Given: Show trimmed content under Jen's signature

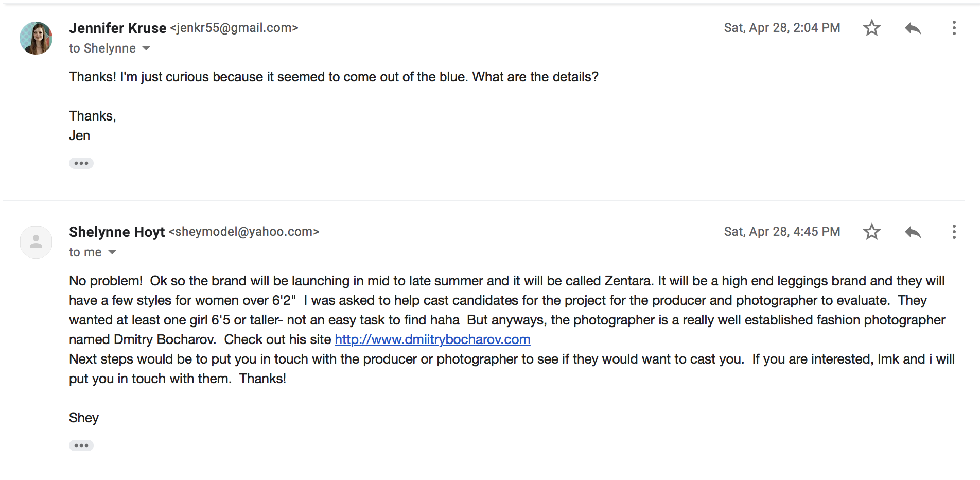Looking at the screenshot, I should (81, 163).
